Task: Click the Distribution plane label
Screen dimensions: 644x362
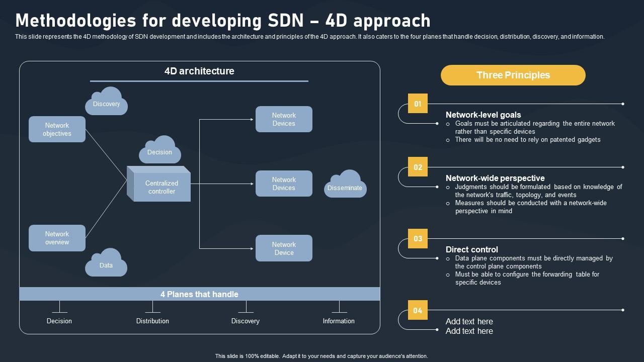Action: coord(152,321)
